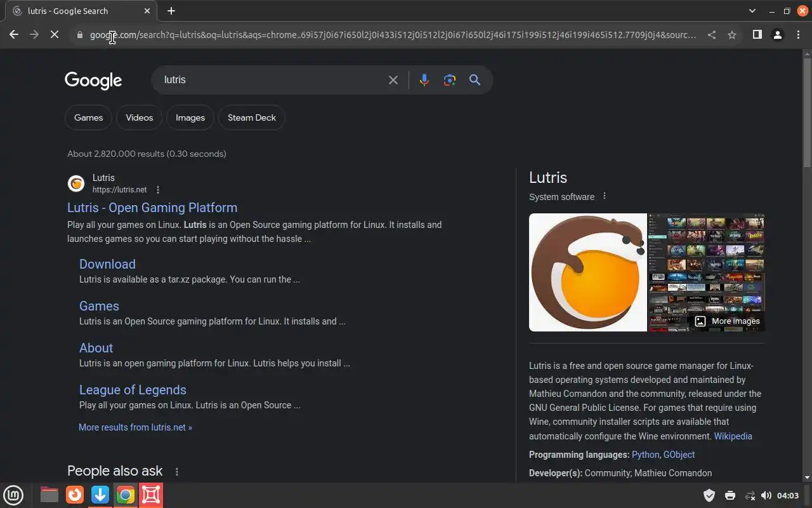Image resolution: width=812 pixels, height=508 pixels.
Task: Go back to the previous page
Action: click(14, 35)
